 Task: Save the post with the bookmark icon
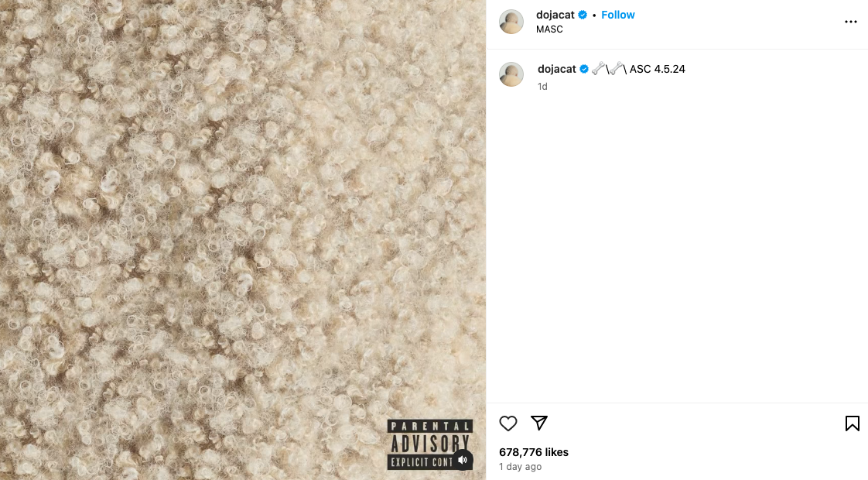[852, 423]
